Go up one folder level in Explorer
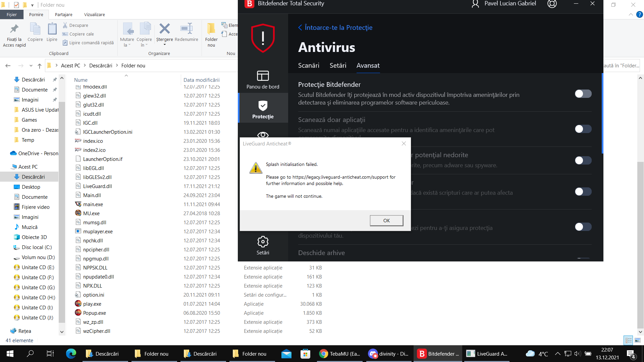Image resolution: width=644 pixels, height=362 pixels. pyautogui.click(x=40, y=66)
